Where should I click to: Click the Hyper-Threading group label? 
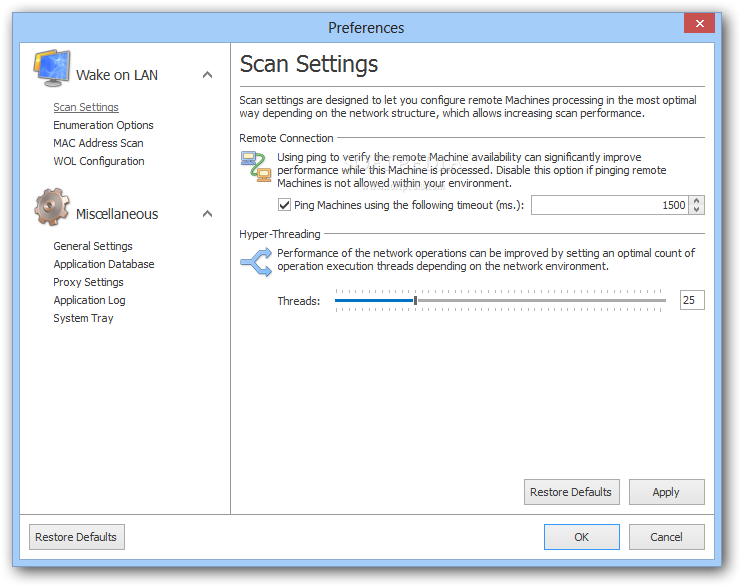point(280,234)
